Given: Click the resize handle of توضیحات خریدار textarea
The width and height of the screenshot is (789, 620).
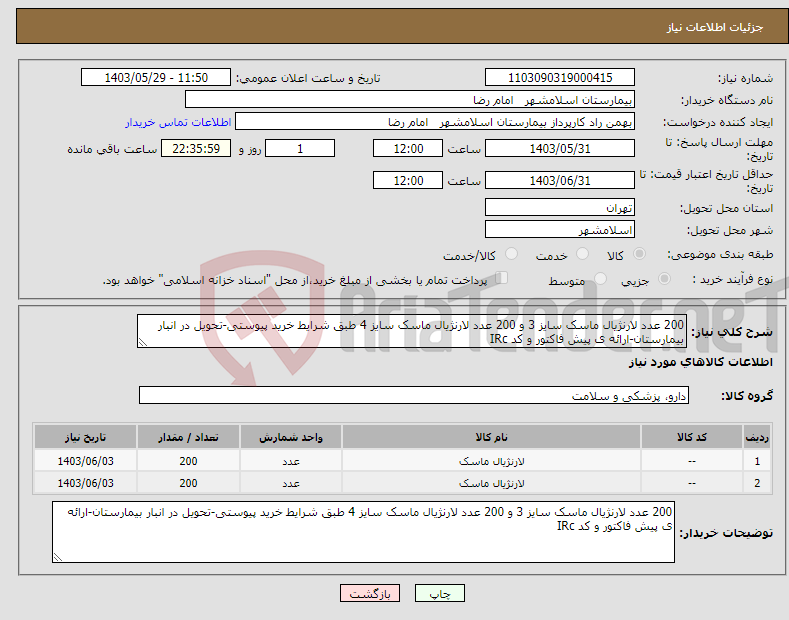Looking at the screenshot, I should (58, 557).
